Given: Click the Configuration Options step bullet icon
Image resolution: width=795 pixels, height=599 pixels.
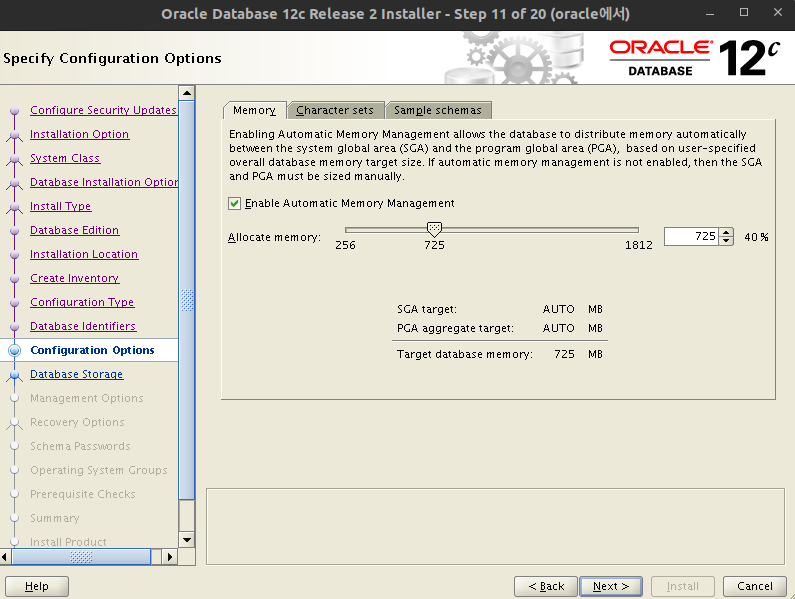Looking at the screenshot, I should point(15,350).
